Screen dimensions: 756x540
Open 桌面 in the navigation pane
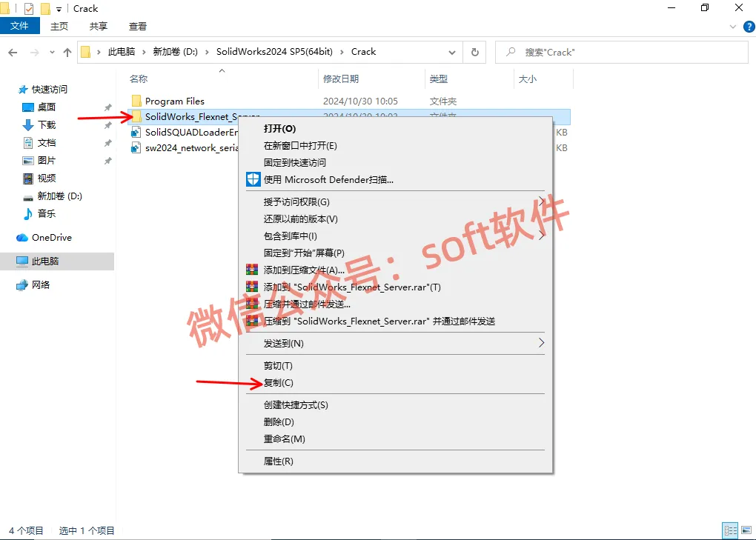tap(46, 107)
